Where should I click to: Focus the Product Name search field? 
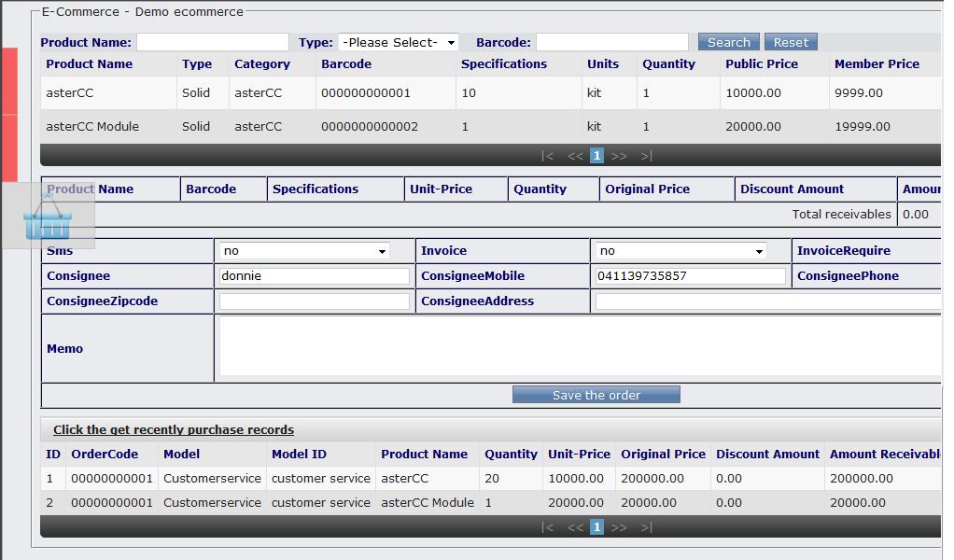tap(213, 43)
